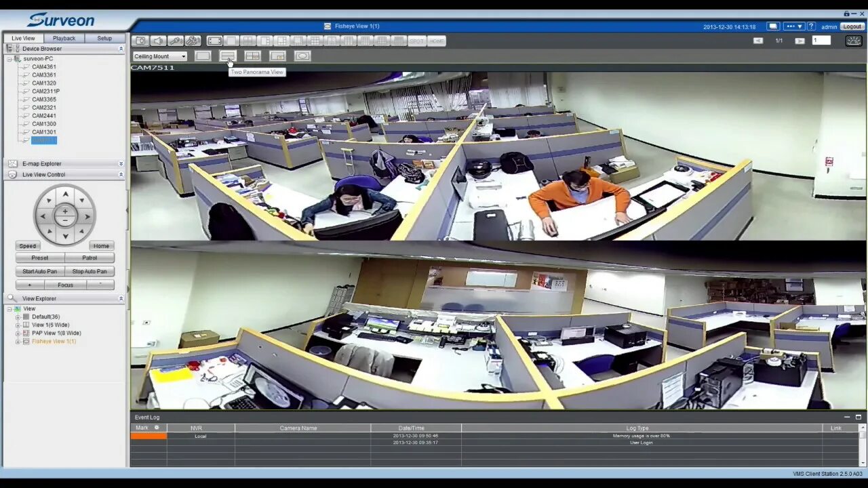Zoom out with PTZ minus button
This screenshot has width=868, height=488.
click(x=65, y=221)
